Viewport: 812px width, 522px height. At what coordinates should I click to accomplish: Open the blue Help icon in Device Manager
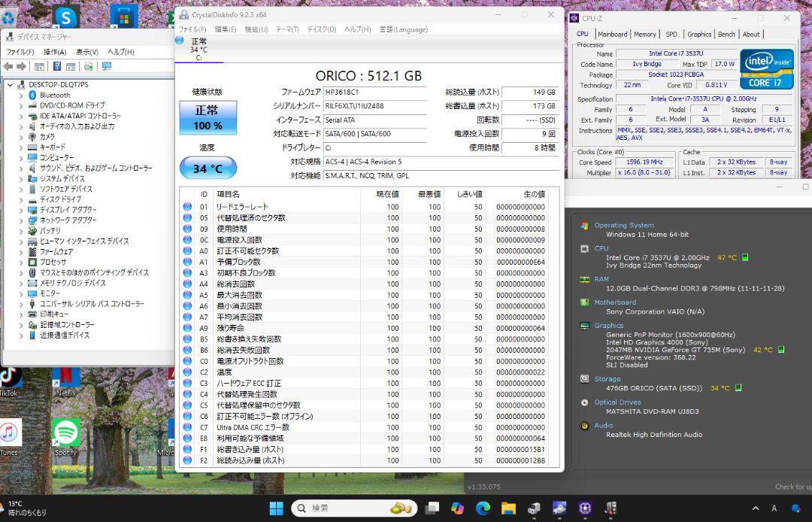[57, 66]
